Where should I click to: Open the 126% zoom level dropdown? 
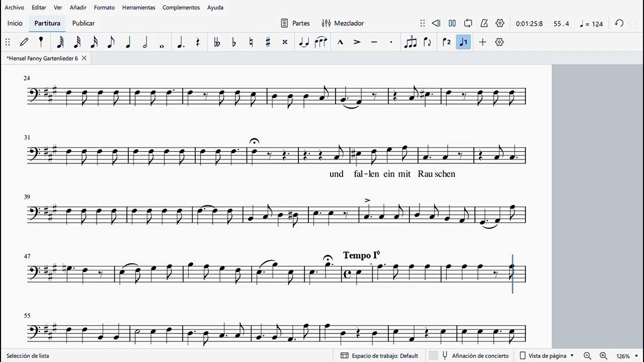(x=627, y=356)
